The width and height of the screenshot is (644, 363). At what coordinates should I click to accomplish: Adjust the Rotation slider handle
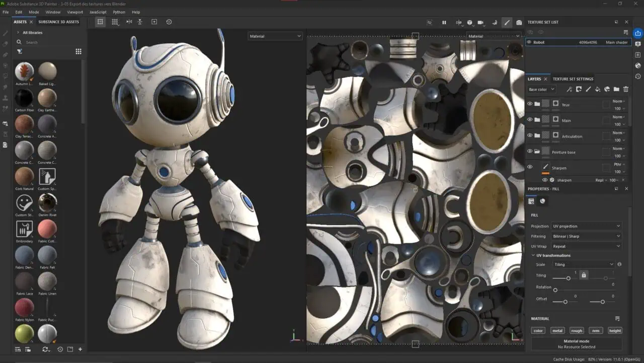point(555,290)
